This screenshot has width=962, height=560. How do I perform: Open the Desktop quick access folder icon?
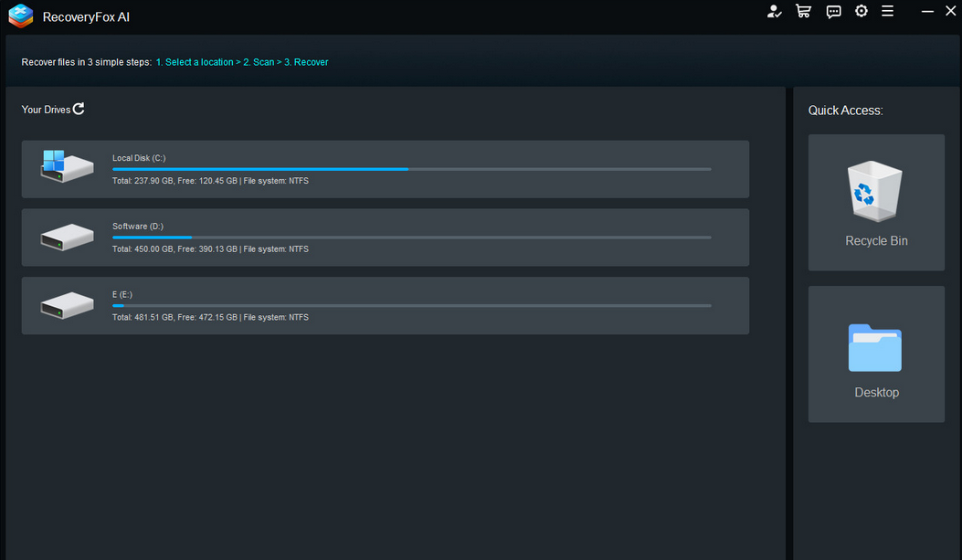pyautogui.click(x=875, y=348)
